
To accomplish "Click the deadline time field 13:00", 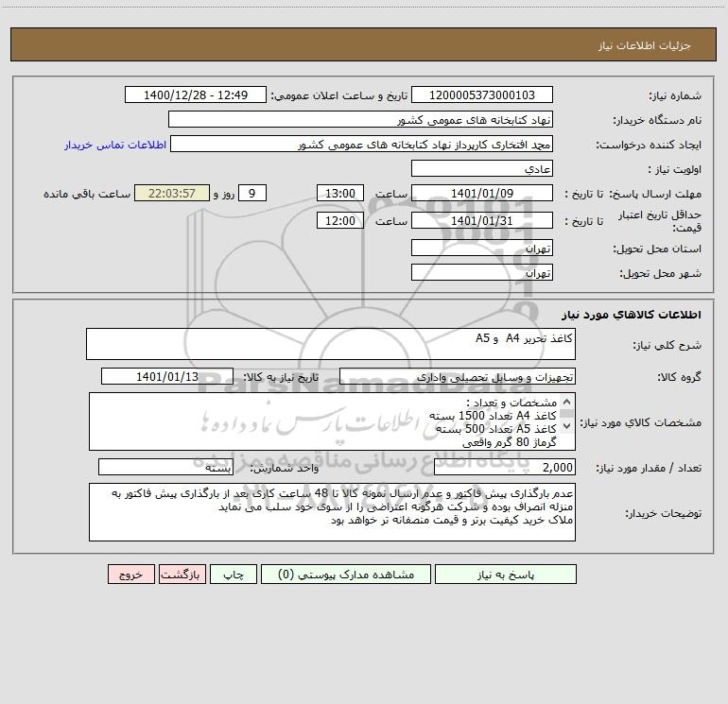I will [x=339, y=193].
